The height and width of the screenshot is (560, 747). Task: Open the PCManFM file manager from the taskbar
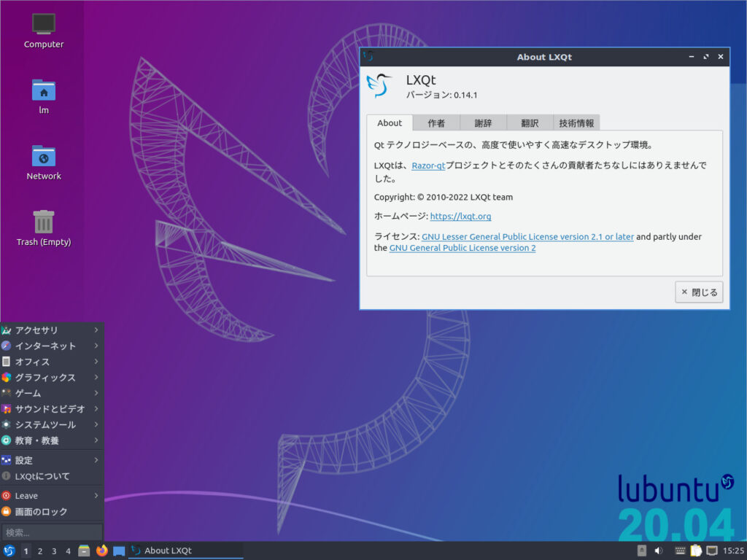(83, 551)
